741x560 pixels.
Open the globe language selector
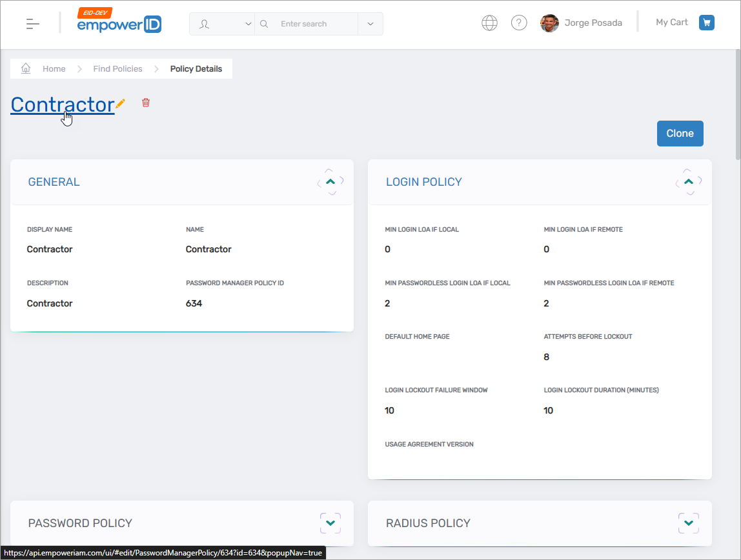pos(489,23)
